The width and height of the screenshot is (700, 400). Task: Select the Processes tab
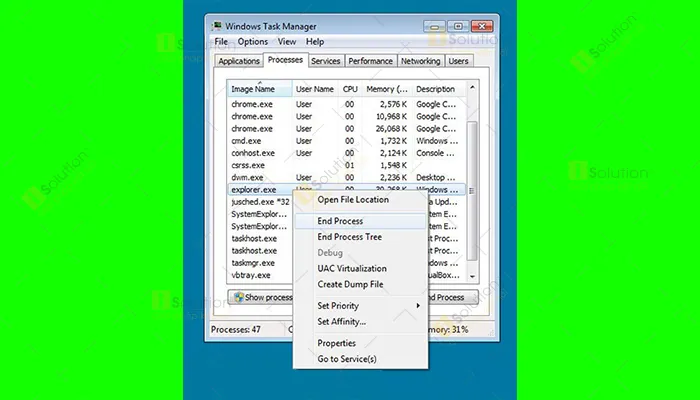pyautogui.click(x=285, y=60)
